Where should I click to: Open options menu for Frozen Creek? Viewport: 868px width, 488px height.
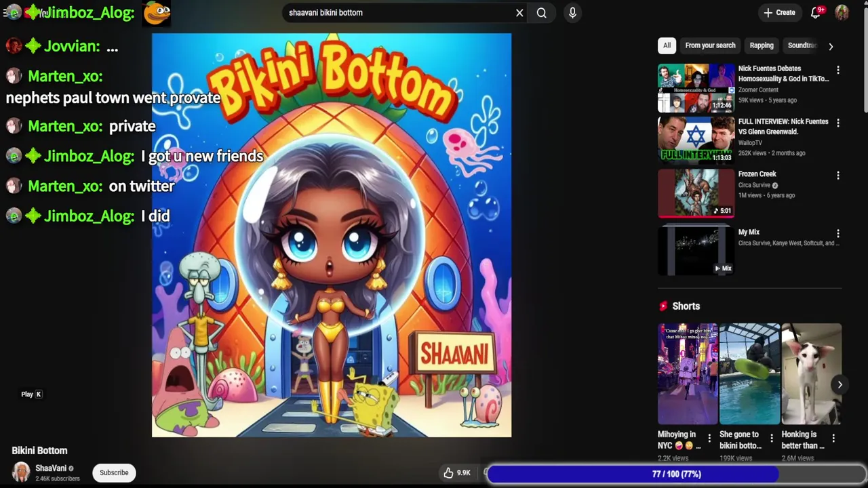coord(838,176)
